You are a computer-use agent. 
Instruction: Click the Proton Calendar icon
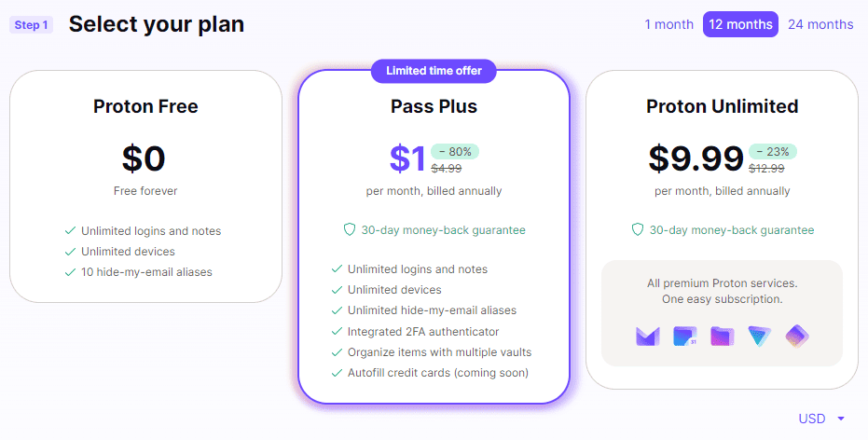point(685,336)
